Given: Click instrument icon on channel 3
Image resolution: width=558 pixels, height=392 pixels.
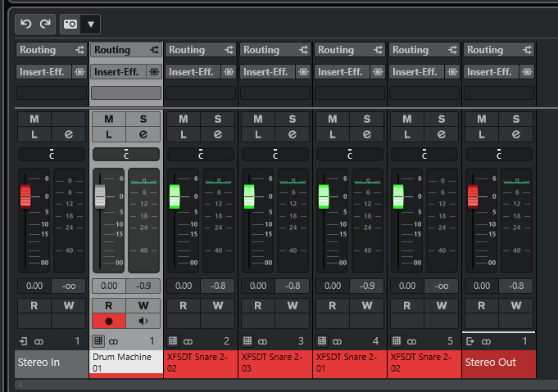Looking at the screenshot, I should tap(247, 341).
